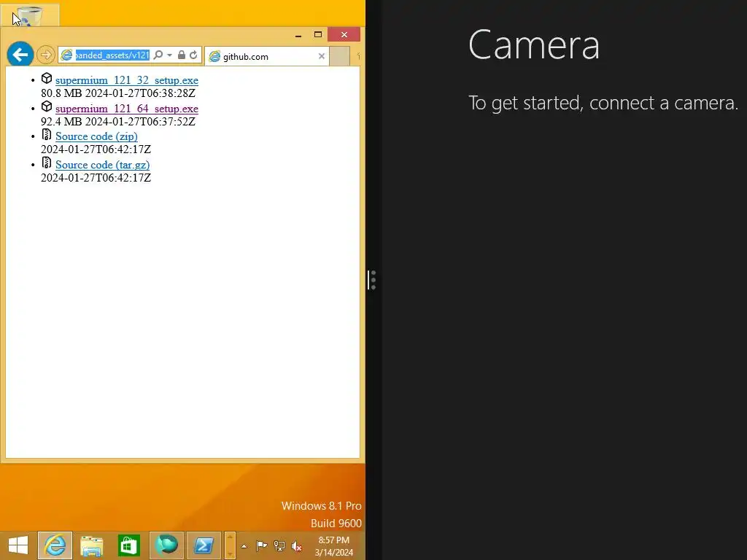Open File Explorer from the taskbar
747x560 pixels.
click(92, 545)
